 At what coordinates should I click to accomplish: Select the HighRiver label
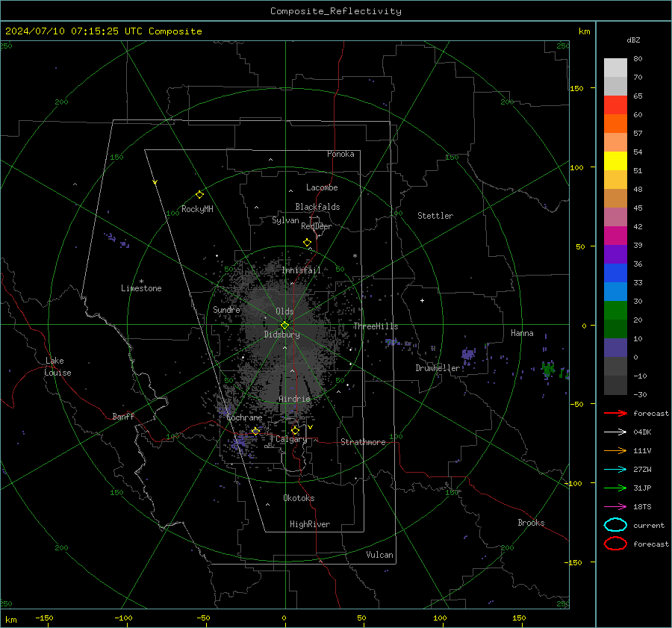click(310, 524)
